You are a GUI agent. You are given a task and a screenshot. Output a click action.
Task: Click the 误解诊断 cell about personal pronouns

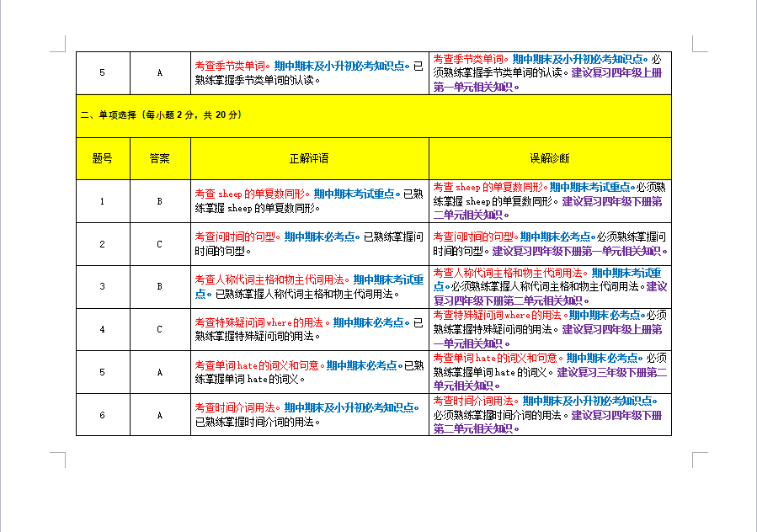tap(549, 286)
